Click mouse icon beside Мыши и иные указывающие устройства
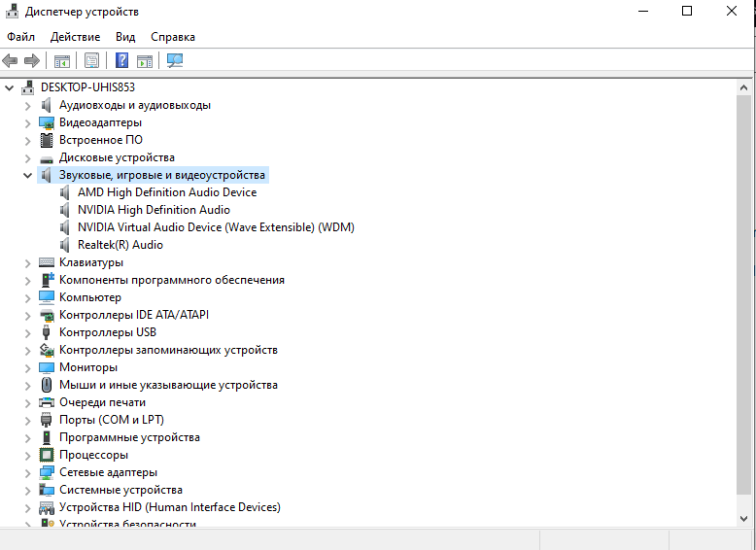This screenshot has height=550, width=756. pyautogui.click(x=47, y=385)
